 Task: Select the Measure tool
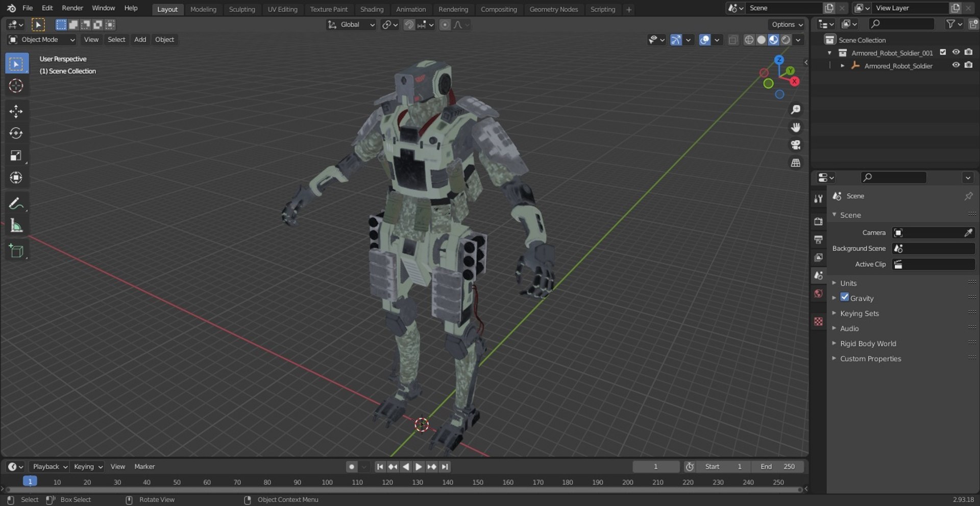click(16, 225)
